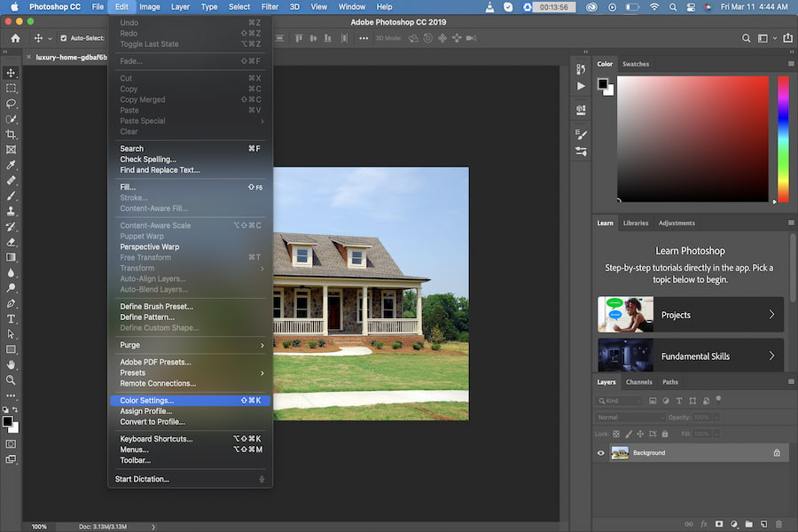Toggle lock transparent pixels in Layers panel
The image size is (798, 532).
coord(616,434)
